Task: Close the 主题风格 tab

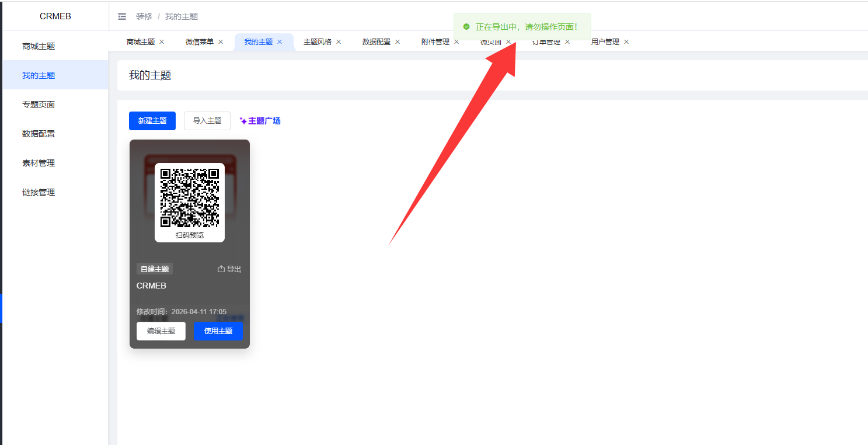Action: click(x=339, y=42)
